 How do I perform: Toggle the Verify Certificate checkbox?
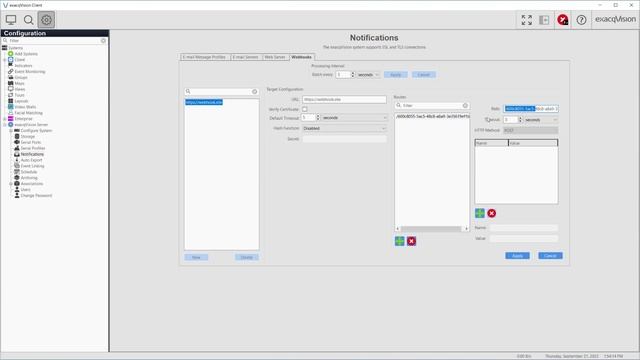[x=304, y=109]
